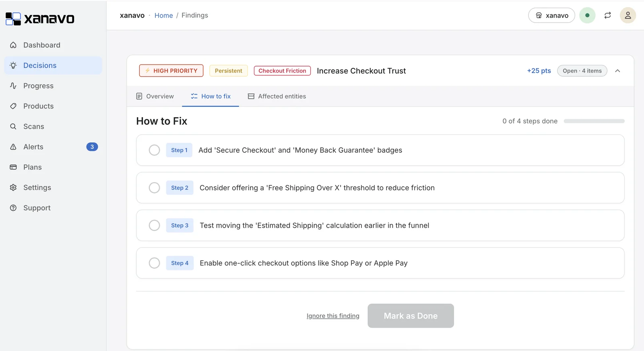This screenshot has width=644, height=351.
Task: Click the xanavo breadcrumb store name
Action: 132,15
